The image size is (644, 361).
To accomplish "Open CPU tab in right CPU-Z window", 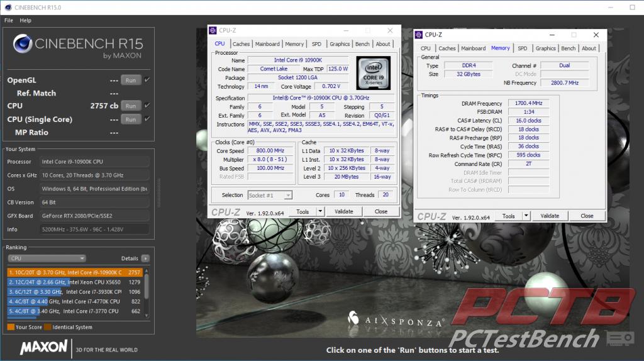I will 426,48.
